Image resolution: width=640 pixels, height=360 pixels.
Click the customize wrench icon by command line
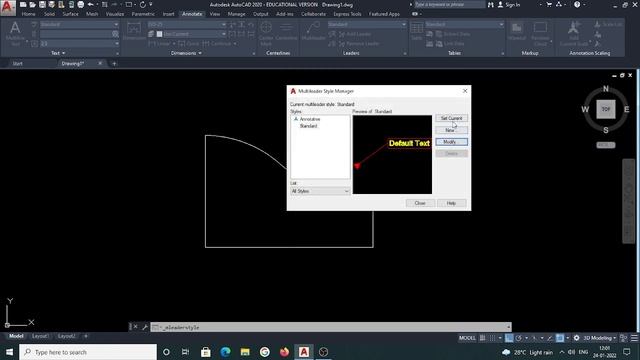[x=144, y=327]
